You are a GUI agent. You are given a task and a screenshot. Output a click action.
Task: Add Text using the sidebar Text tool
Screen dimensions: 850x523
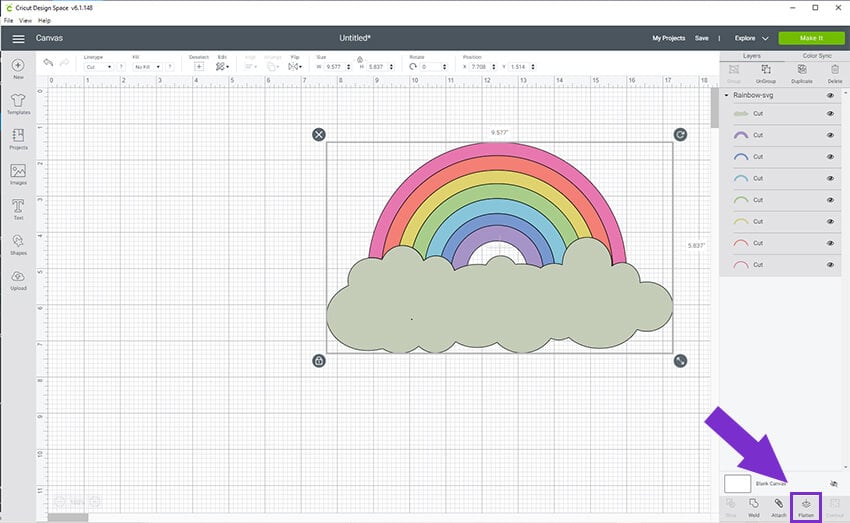tap(18, 209)
